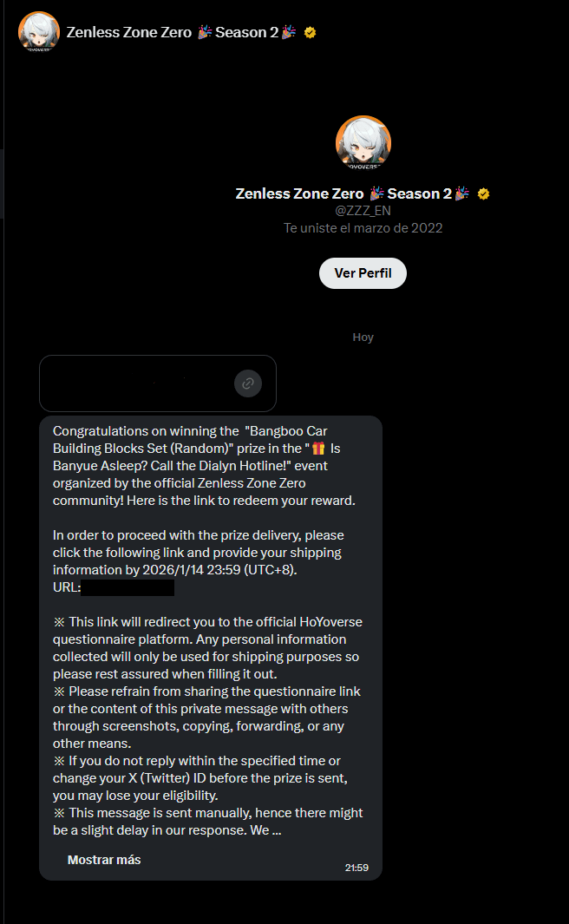Click the chain link icon in the preview card
This screenshot has width=569, height=924.
click(x=248, y=383)
